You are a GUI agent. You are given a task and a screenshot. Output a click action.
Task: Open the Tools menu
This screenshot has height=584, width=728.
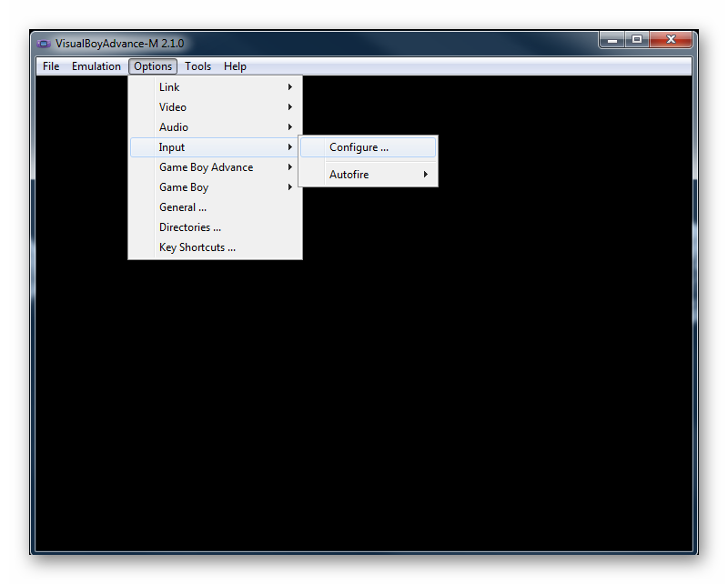tap(197, 65)
